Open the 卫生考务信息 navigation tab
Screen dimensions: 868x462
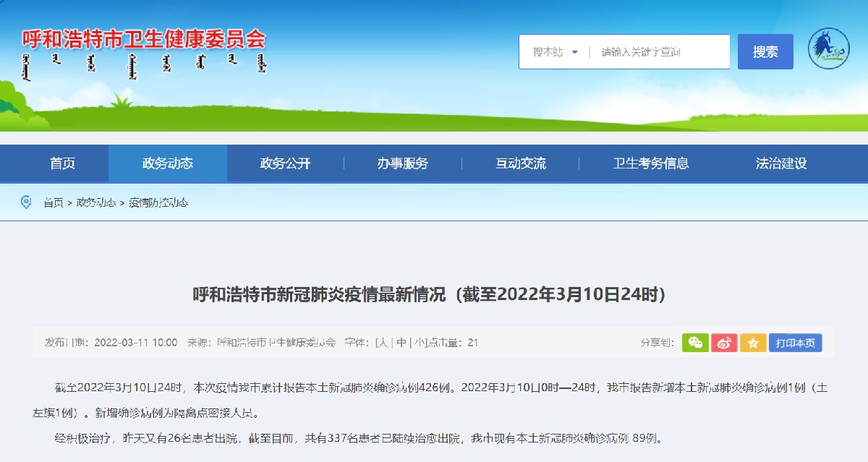coord(650,163)
